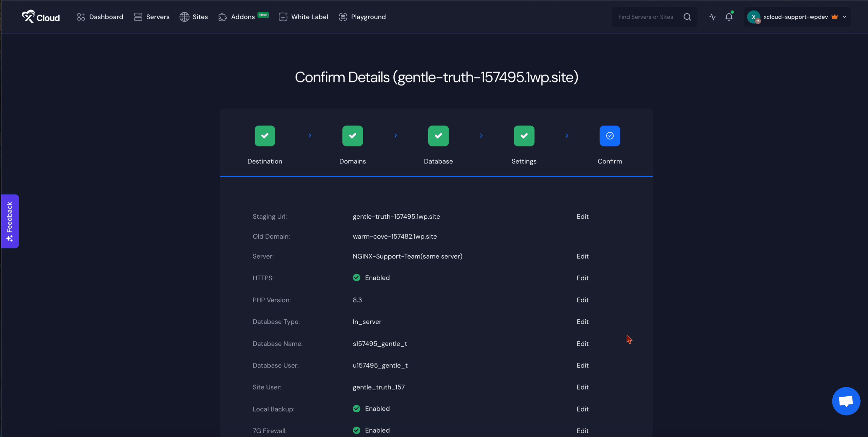Open the live chat bubble

846,401
